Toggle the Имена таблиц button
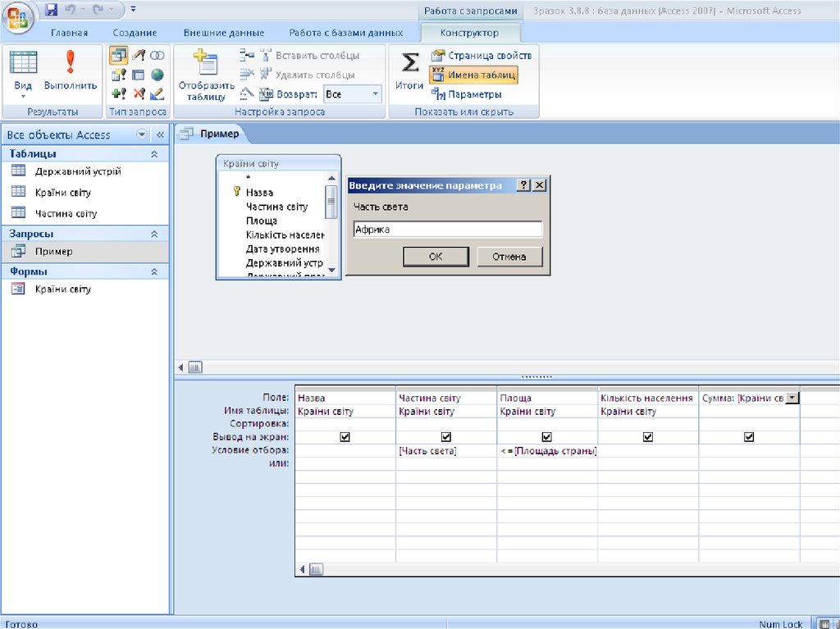The image size is (840, 629). 474,75
